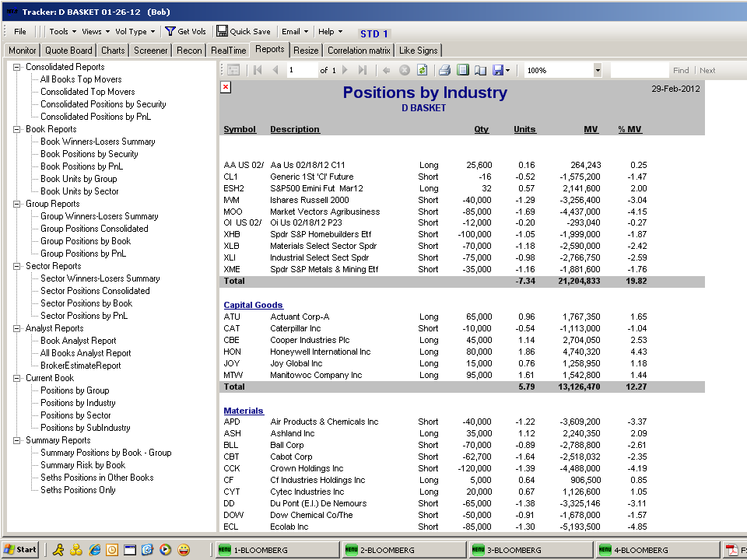Screen dimensions: 747x560
Task: Click the export save disk icon
Action: [x=498, y=71]
